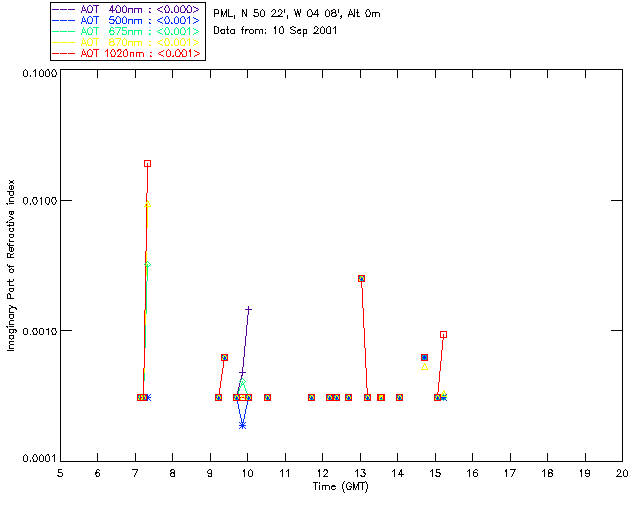The width and height of the screenshot is (640, 512).
Task: Select the yellow triangle marker between times 14 and 15
Action: point(424,367)
